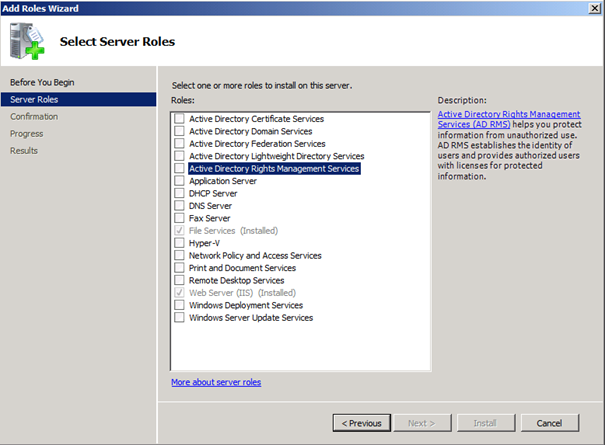
Task: Check Active Directory Domain Services checkbox
Action: (179, 131)
